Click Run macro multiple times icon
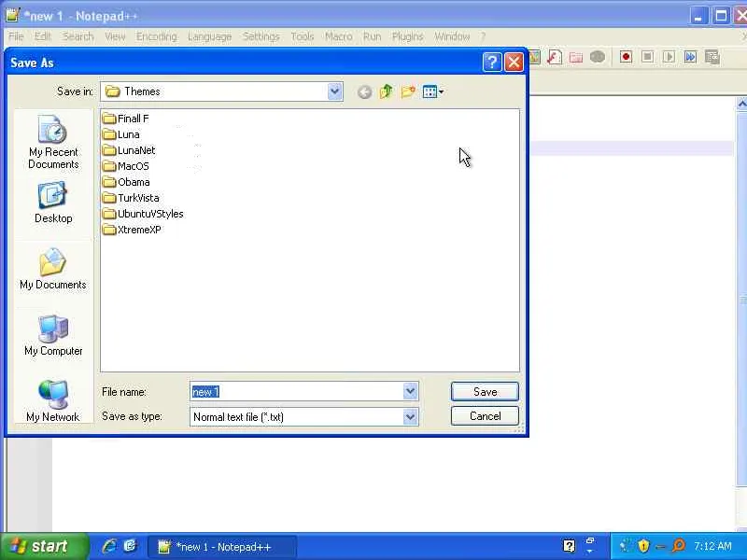747x560 pixels. 690,57
